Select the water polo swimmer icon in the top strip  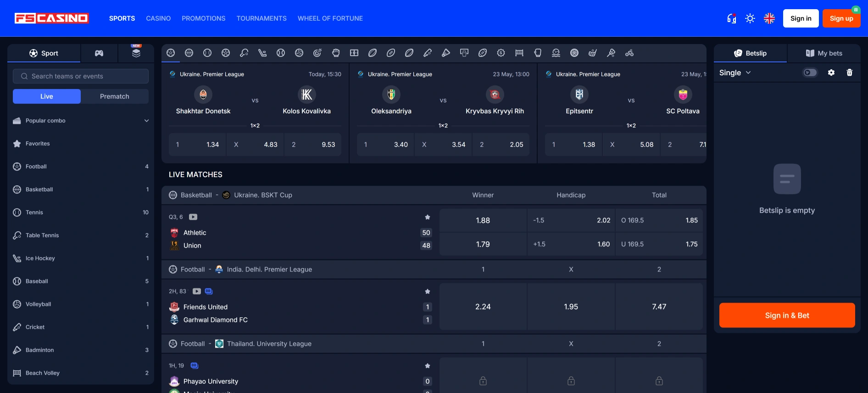click(x=556, y=53)
